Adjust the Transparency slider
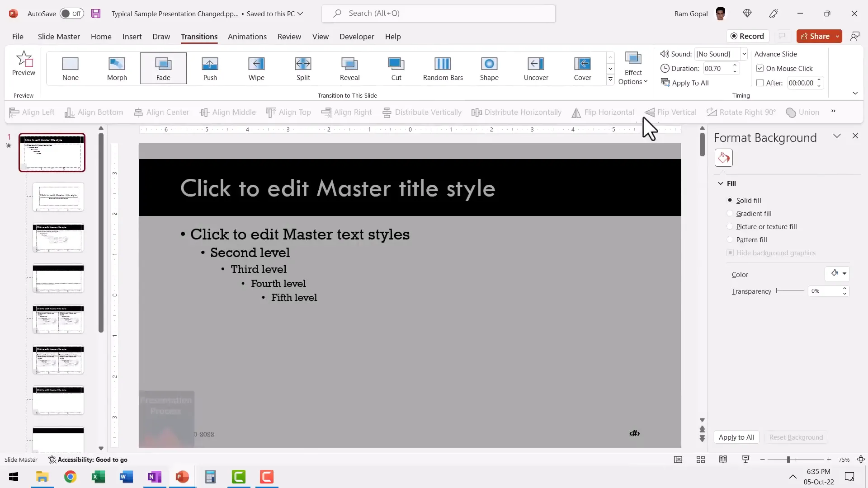Viewport: 868px width, 488px height. tap(790, 291)
